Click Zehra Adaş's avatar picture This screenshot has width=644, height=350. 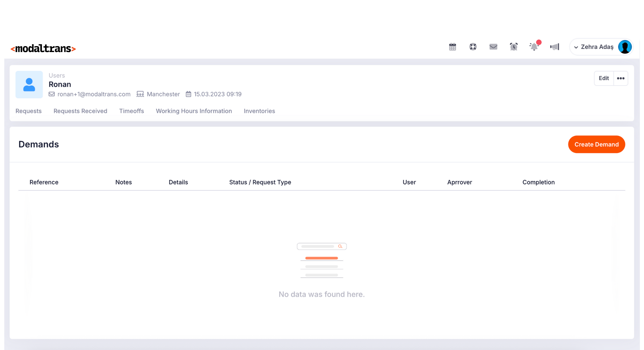point(624,46)
